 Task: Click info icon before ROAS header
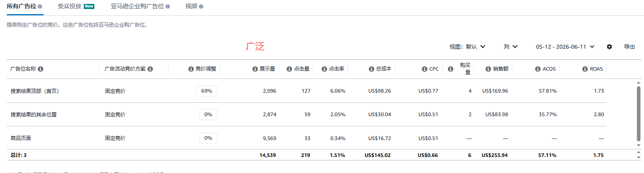585,69
